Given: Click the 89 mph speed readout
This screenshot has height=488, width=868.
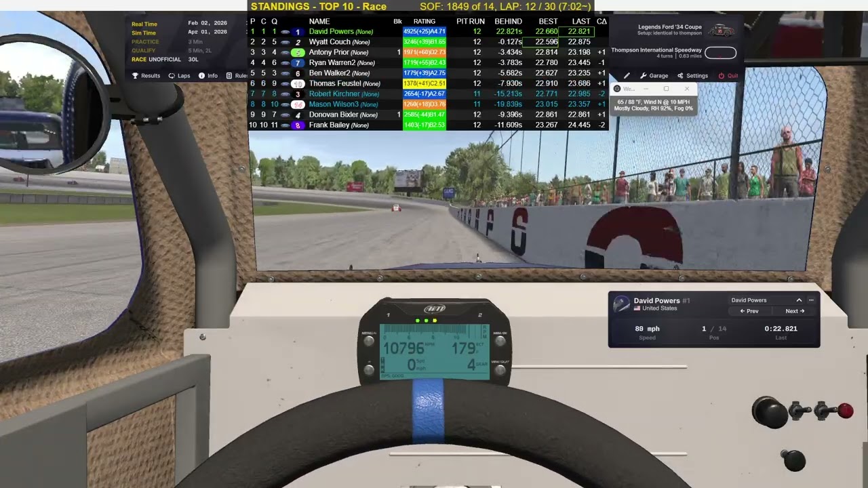Looking at the screenshot, I should pyautogui.click(x=647, y=329).
